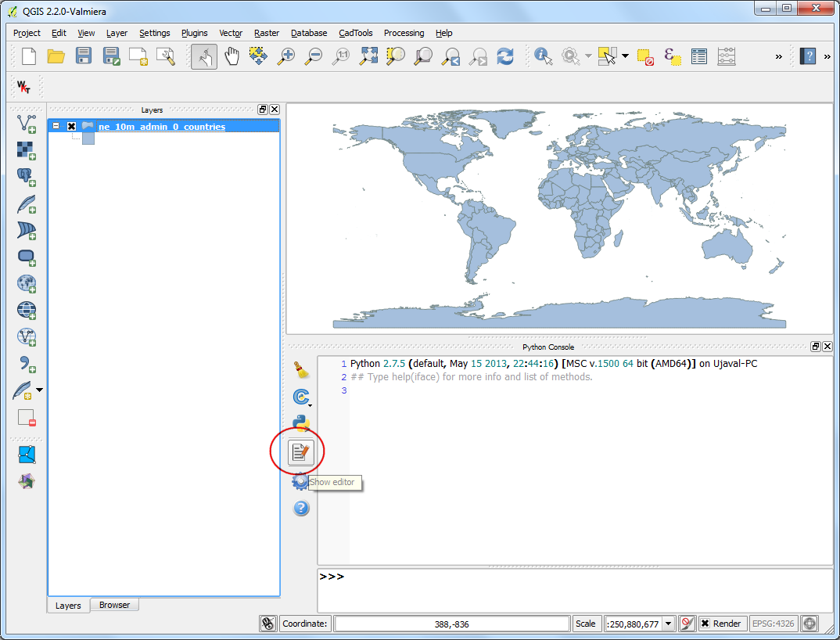Click the Scale value field
840x640 pixels.
(634, 624)
